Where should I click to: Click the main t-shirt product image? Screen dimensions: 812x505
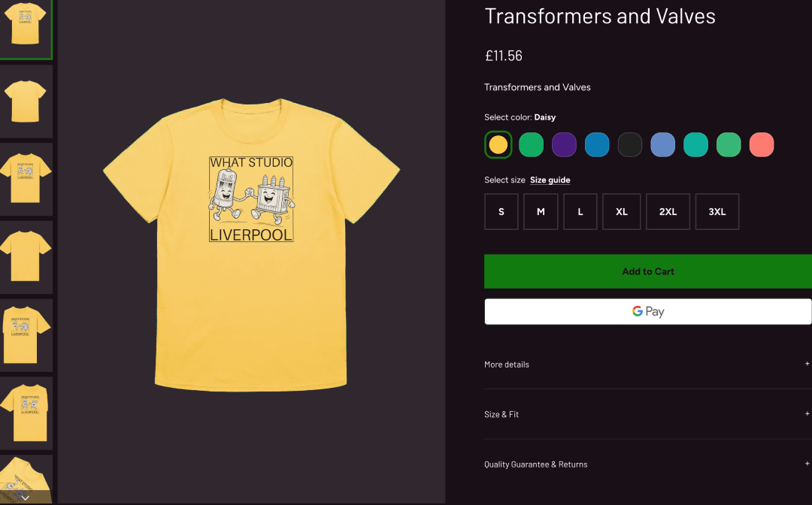tap(251, 244)
